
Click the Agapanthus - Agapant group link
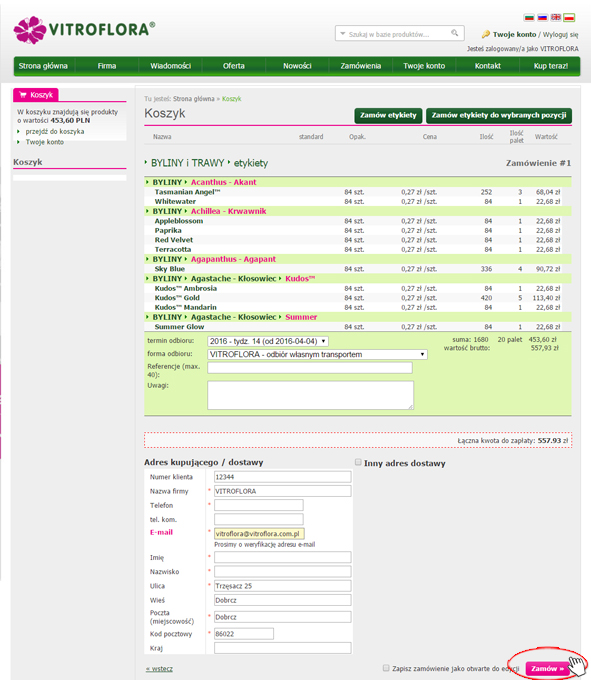pos(233,259)
